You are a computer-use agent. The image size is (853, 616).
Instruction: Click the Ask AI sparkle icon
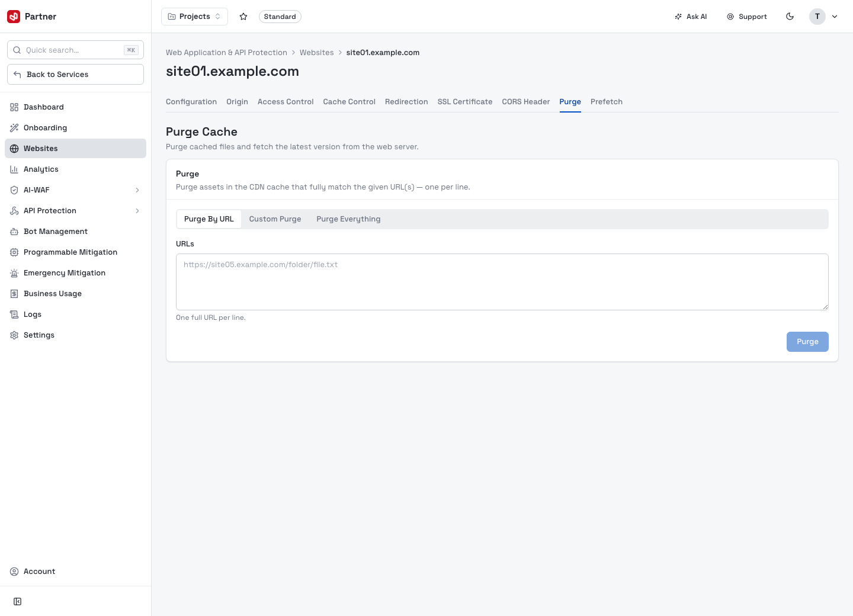point(678,17)
